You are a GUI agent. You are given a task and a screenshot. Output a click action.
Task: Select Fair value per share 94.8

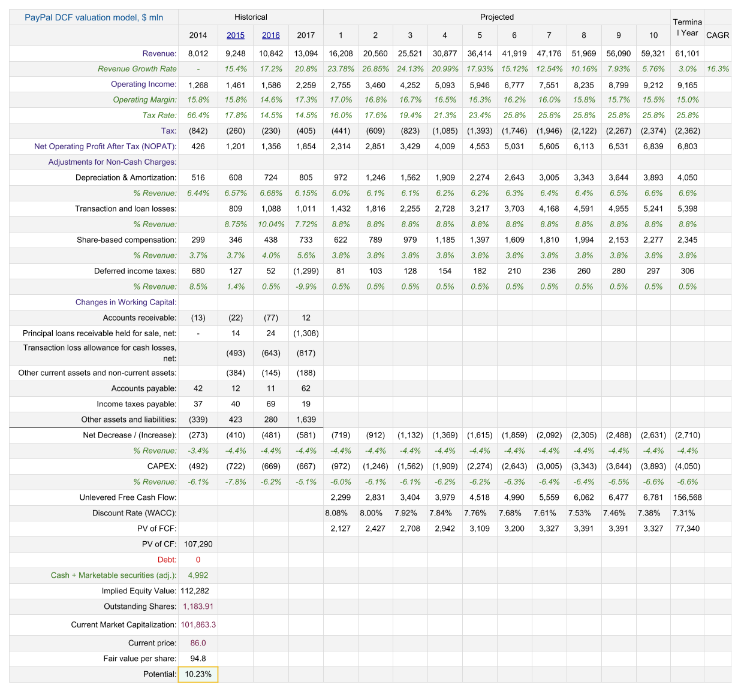click(198, 659)
